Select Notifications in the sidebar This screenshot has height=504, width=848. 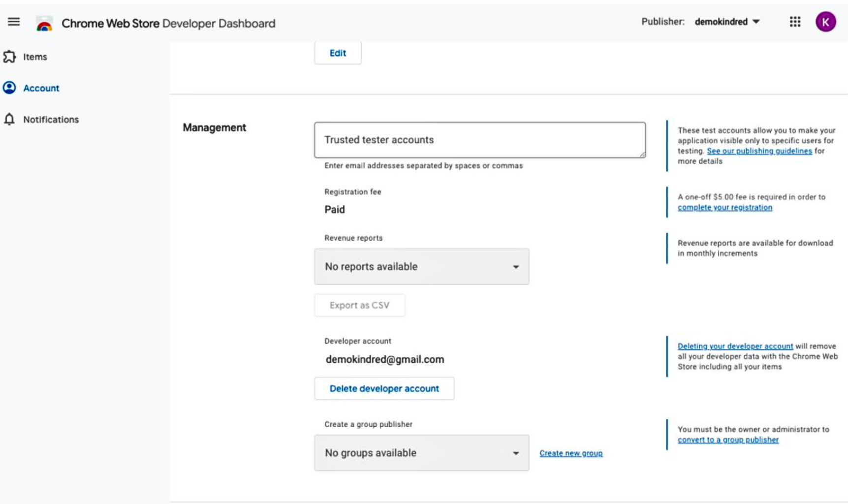(x=51, y=120)
